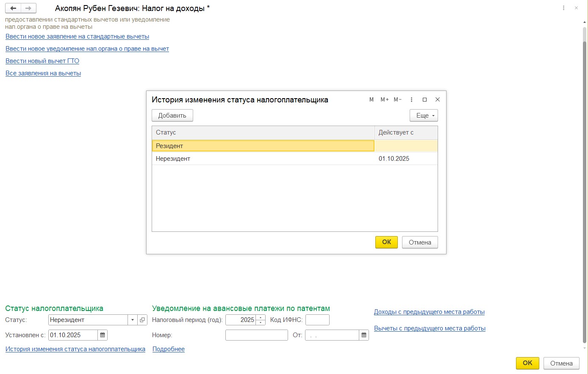Select the 'Нерезидент' row in status table
This screenshot has width=588, height=374.
coord(263,159)
